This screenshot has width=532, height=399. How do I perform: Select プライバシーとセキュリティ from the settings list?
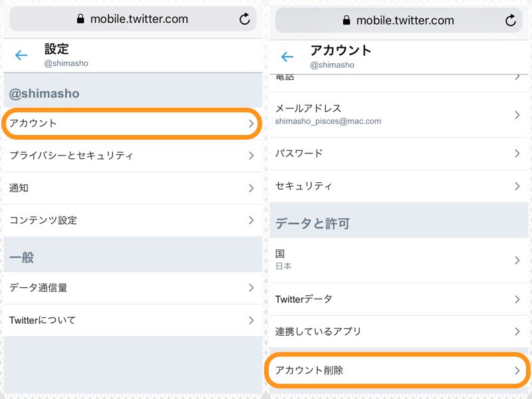[x=80, y=156]
